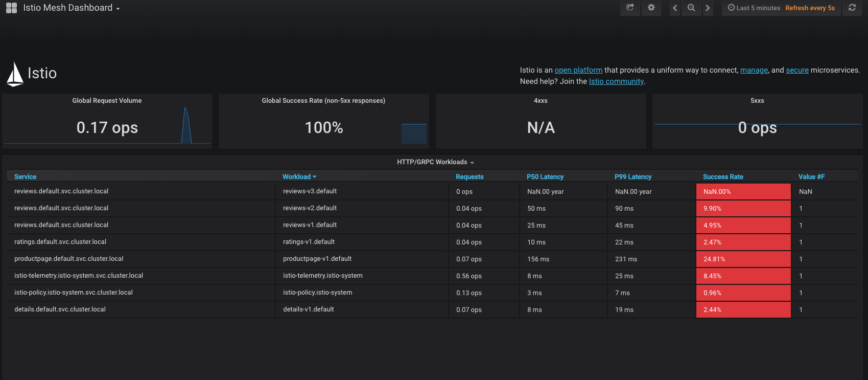Sort table by Value #F column
Viewport: 868px width, 380px height.
click(x=811, y=177)
